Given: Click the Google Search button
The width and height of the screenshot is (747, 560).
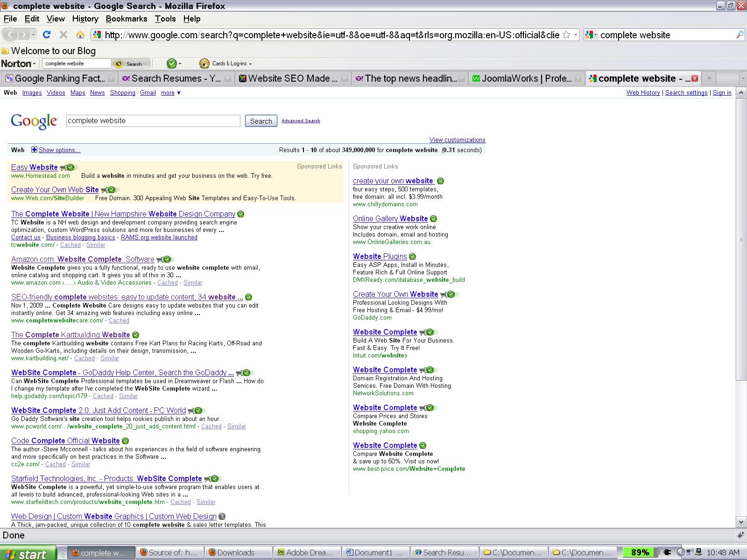Looking at the screenshot, I should click(261, 121).
